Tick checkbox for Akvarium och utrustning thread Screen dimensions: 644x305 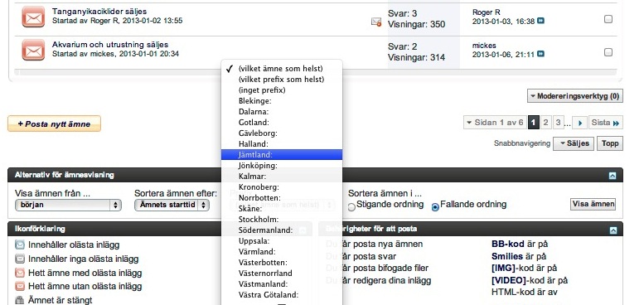pyautogui.click(x=608, y=52)
